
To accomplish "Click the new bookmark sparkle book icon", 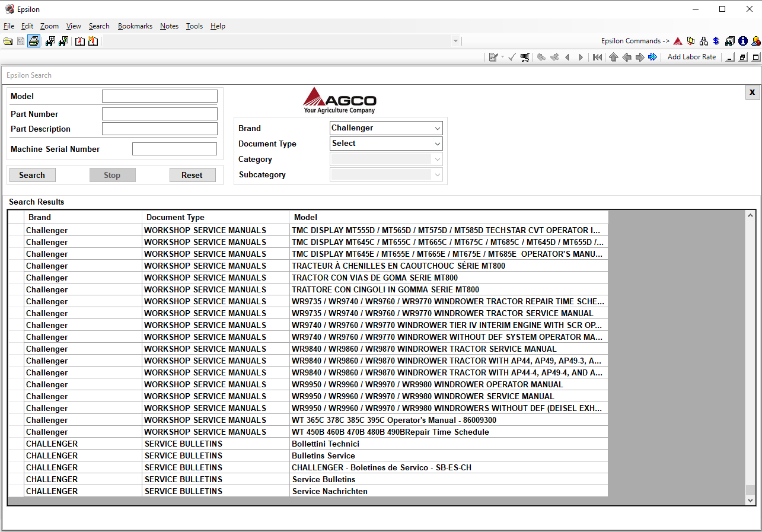I will click(x=93, y=41).
